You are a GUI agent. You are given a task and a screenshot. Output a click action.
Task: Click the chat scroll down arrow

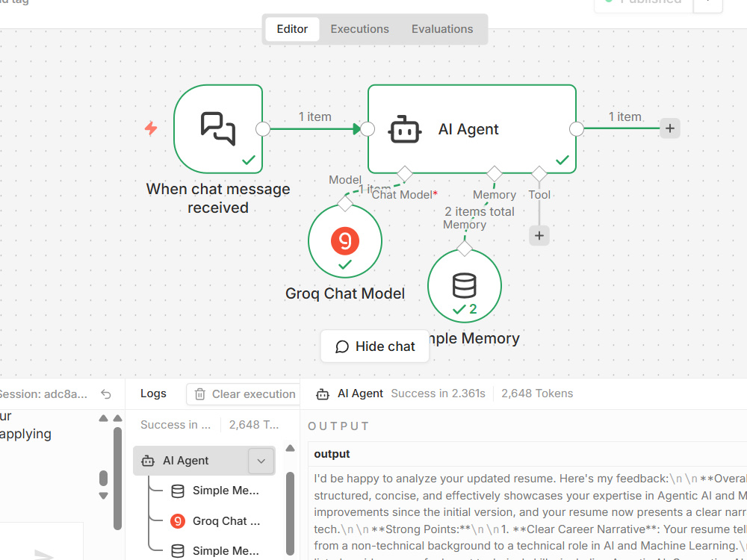point(103,496)
